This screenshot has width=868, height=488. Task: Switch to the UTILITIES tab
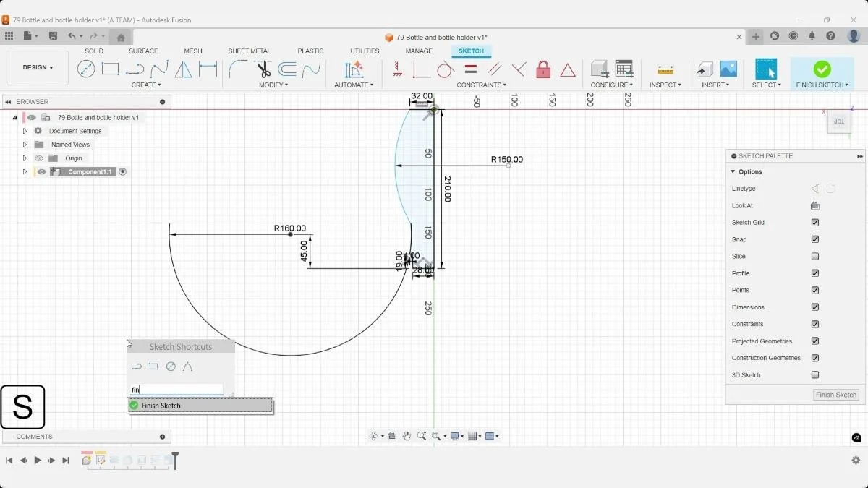pos(365,51)
